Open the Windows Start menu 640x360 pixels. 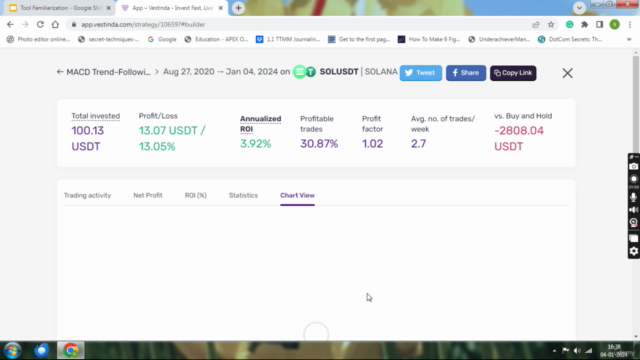tap(13, 351)
